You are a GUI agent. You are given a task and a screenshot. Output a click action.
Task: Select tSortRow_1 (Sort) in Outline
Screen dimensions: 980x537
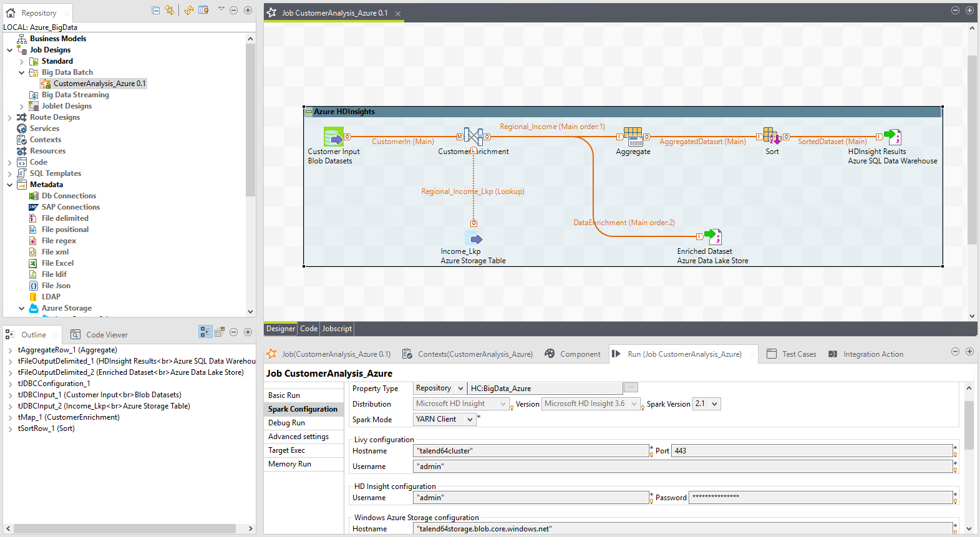tap(46, 428)
